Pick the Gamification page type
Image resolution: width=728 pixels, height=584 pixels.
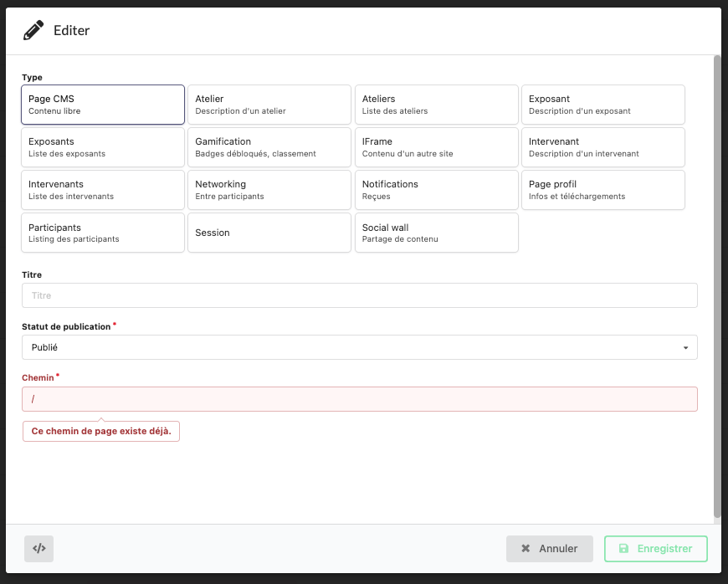click(x=269, y=147)
